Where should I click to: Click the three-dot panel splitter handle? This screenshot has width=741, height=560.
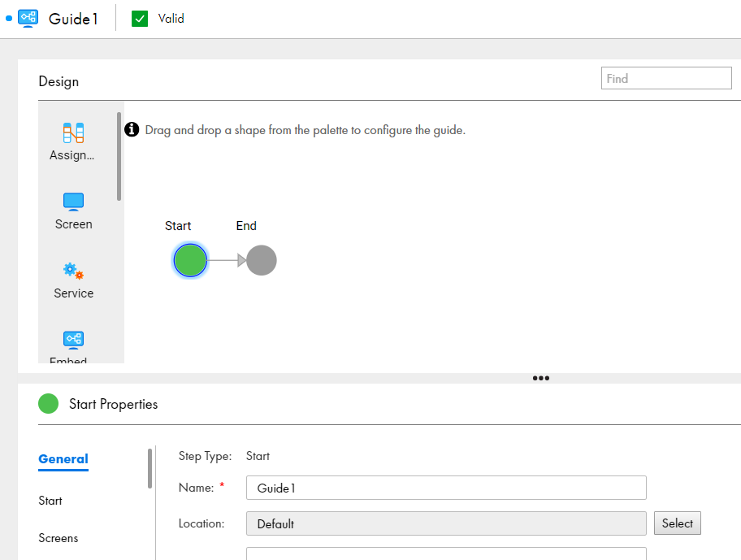coord(540,378)
